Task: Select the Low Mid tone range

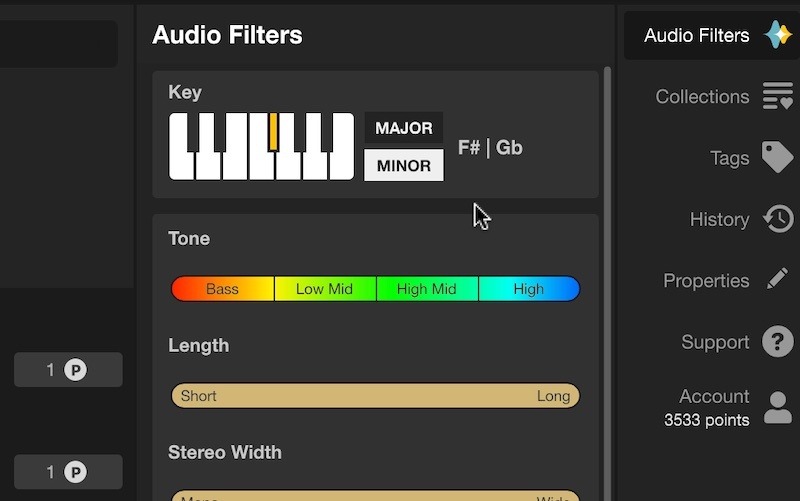Action: (x=324, y=289)
